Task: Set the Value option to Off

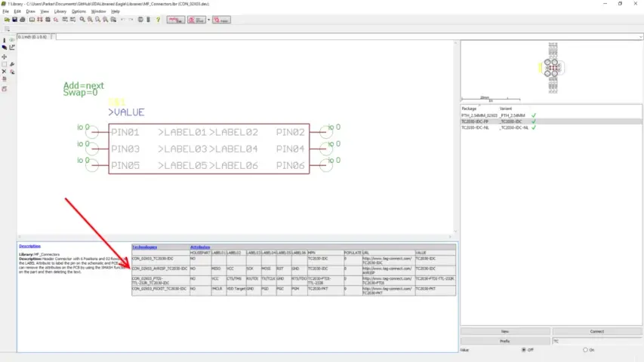Action: click(524, 350)
